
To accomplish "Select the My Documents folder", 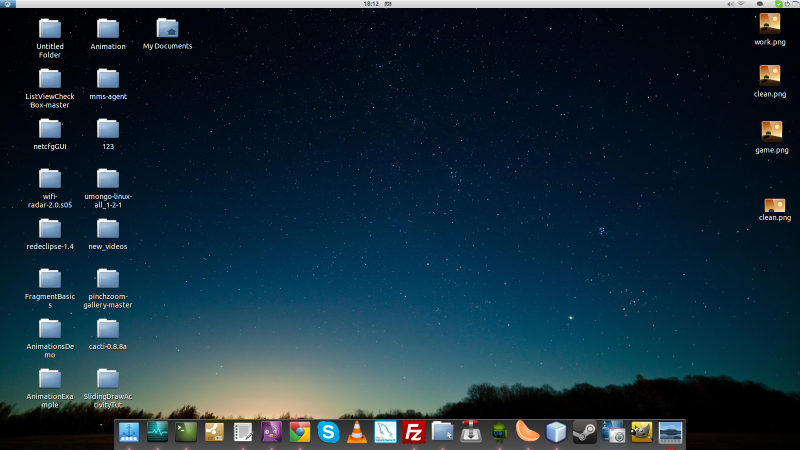I will pos(167,29).
